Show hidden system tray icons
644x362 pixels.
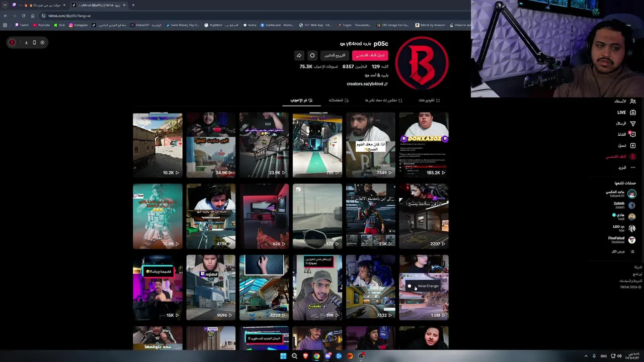tap(586, 356)
